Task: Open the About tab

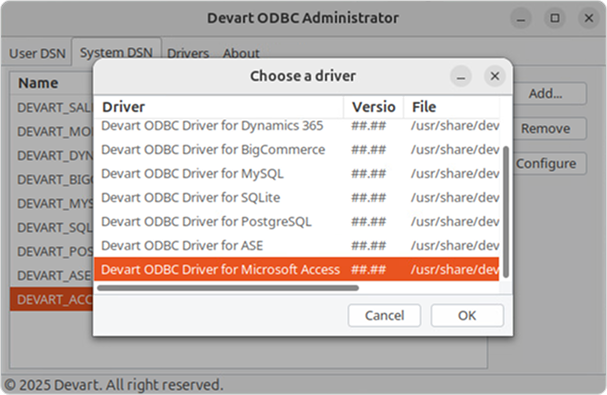Action: tap(241, 53)
